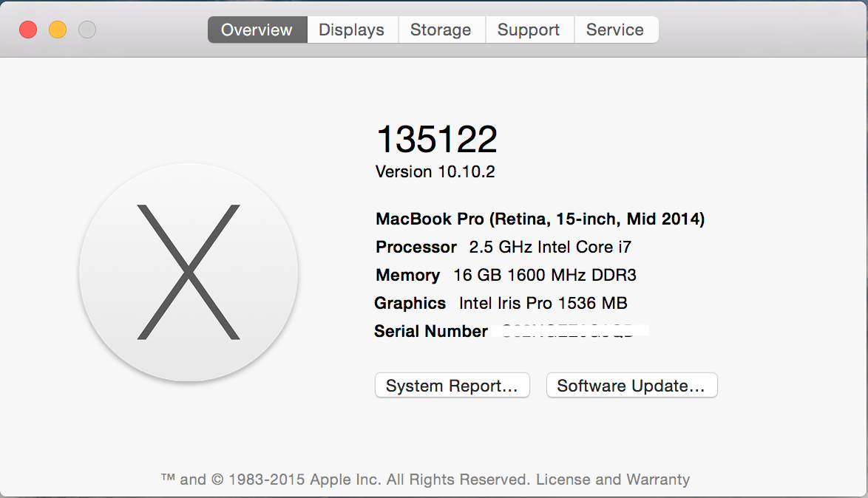Select the Overview tab
The width and height of the screenshot is (868, 498).
[257, 30]
